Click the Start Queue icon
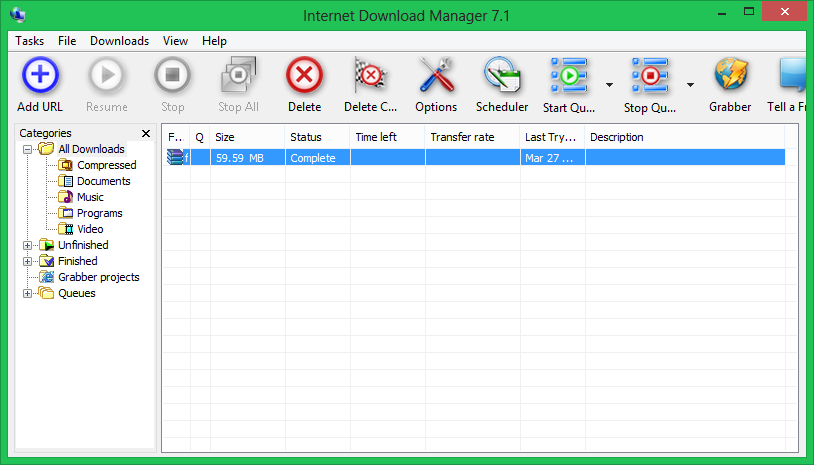Viewport: 814px width, 465px height. [568, 76]
